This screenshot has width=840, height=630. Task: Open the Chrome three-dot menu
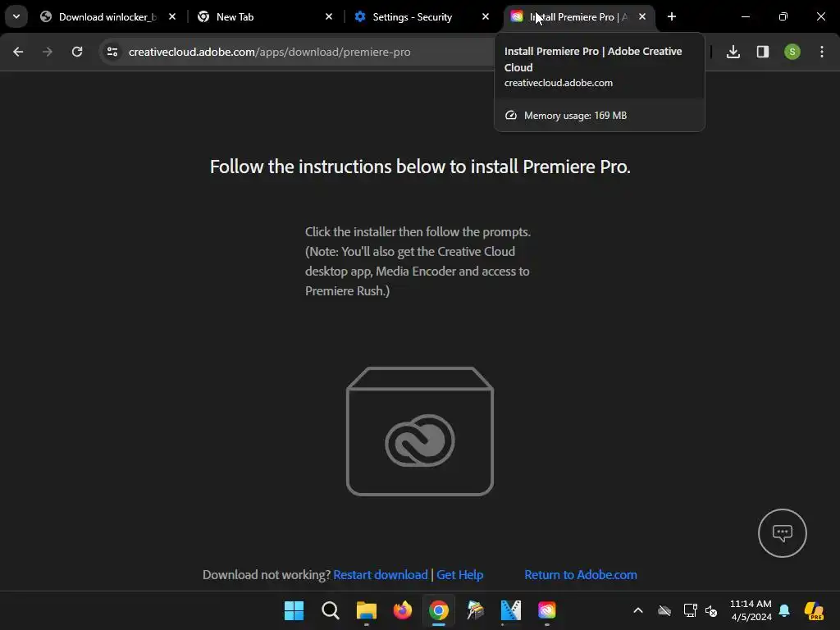click(x=822, y=52)
